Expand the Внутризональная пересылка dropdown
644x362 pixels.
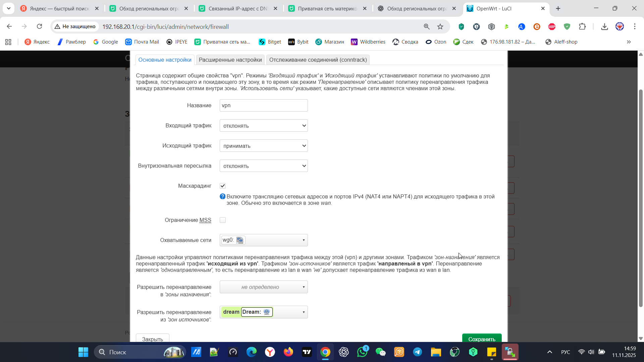pos(264,166)
